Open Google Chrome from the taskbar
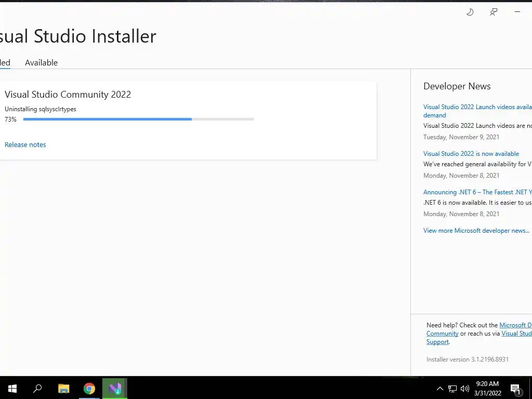Viewport: 532px width, 399px height. (89, 388)
